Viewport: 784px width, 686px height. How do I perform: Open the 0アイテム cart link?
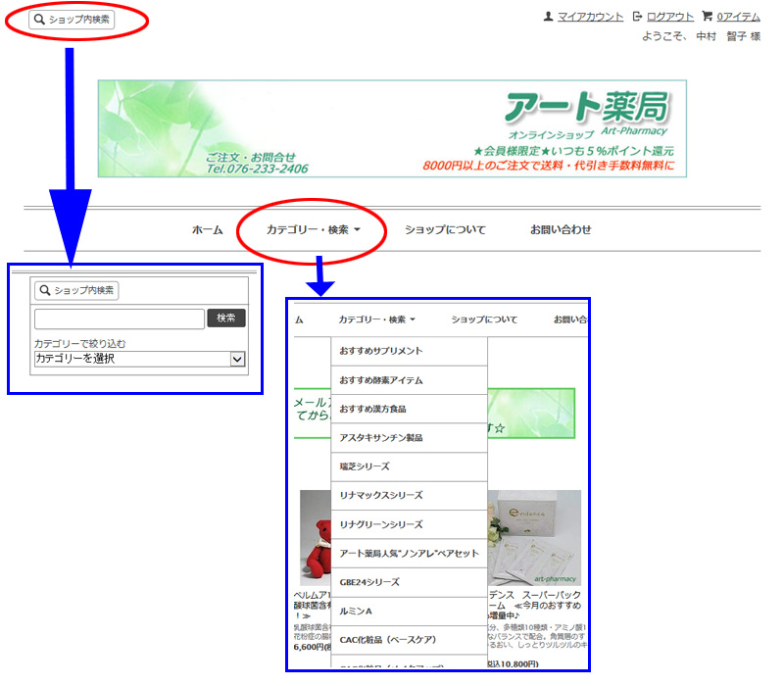738,17
